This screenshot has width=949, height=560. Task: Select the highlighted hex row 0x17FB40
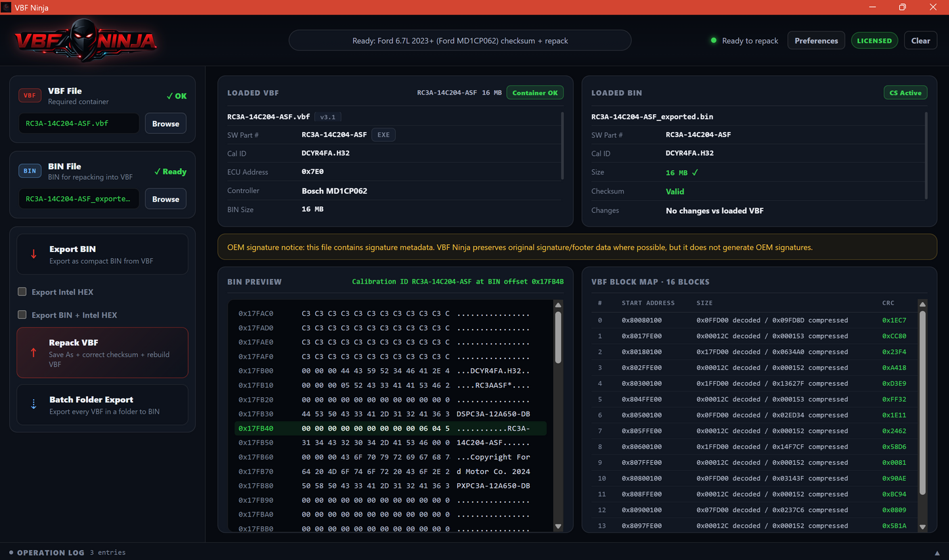(390, 428)
